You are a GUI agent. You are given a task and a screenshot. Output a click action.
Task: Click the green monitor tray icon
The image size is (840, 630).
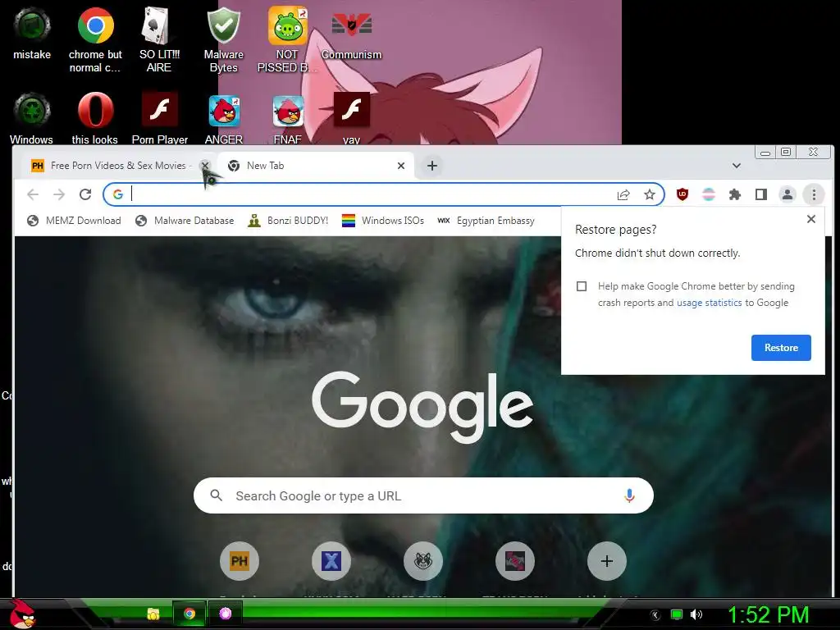(x=677, y=614)
